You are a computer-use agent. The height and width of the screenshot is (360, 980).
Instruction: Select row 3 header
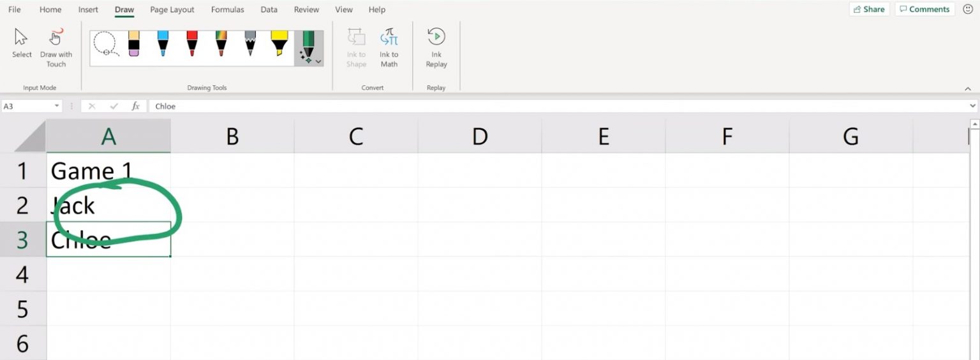pyautogui.click(x=23, y=240)
